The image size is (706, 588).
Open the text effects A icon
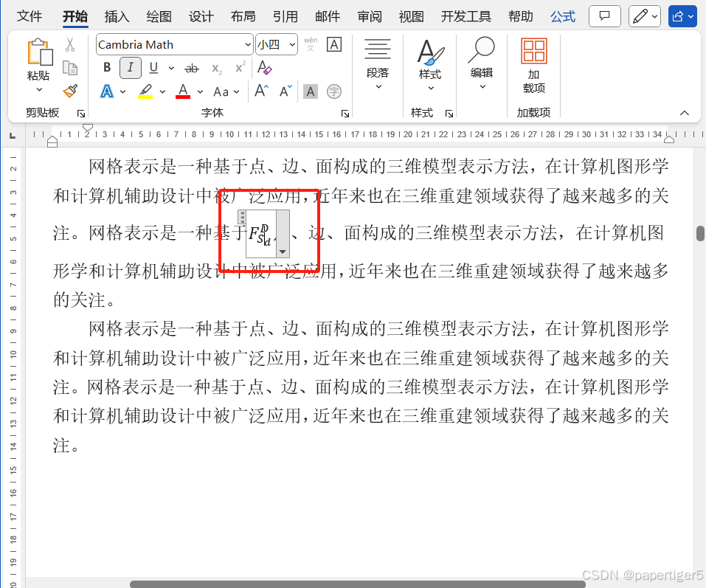(x=107, y=91)
